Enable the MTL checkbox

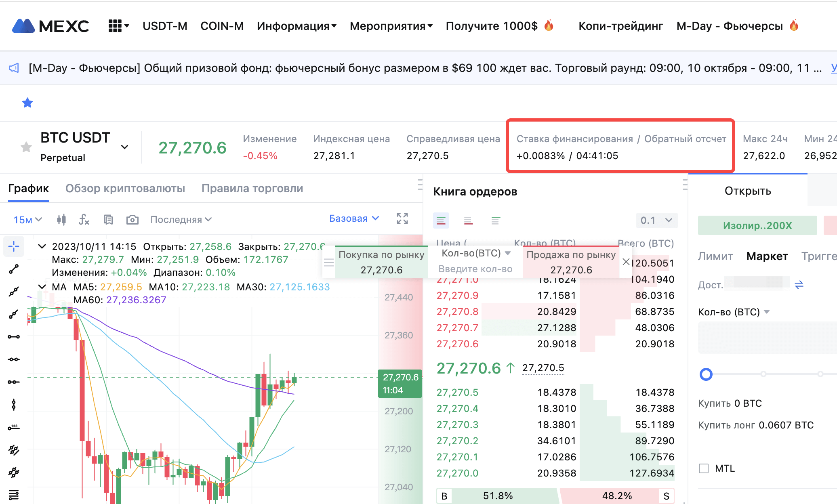pyautogui.click(x=704, y=468)
